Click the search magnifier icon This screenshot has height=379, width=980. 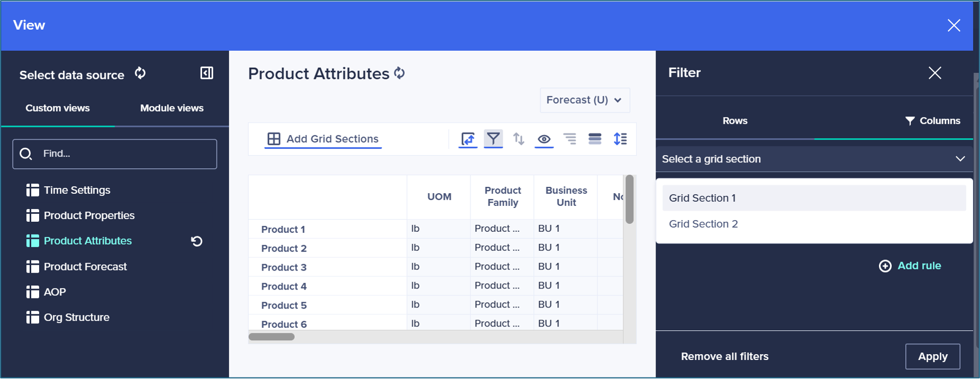26,154
